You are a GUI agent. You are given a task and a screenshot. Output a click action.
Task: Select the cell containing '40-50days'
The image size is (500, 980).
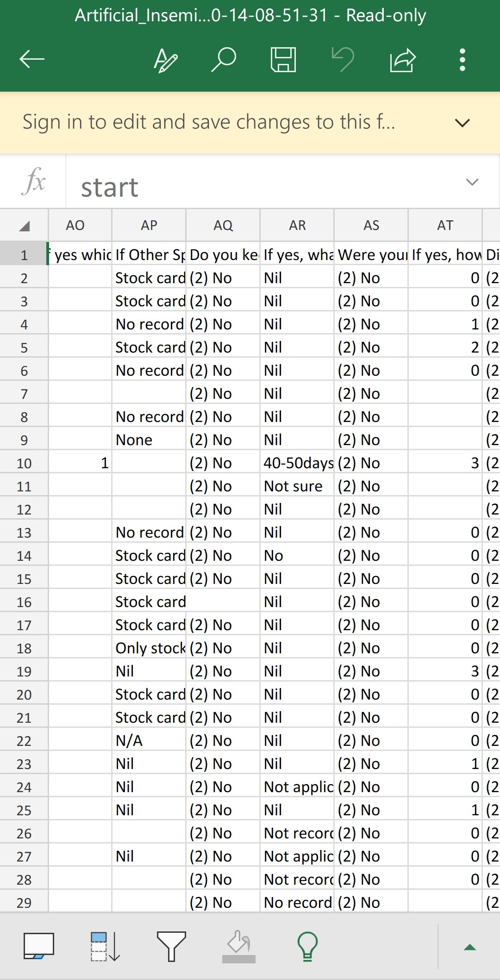point(297,463)
